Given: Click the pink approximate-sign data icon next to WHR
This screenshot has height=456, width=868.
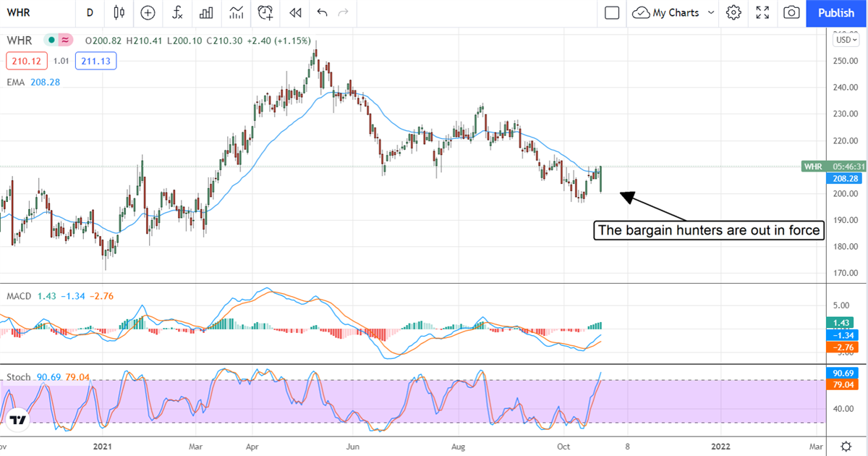Looking at the screenshot, I should [x=66, y=41].
